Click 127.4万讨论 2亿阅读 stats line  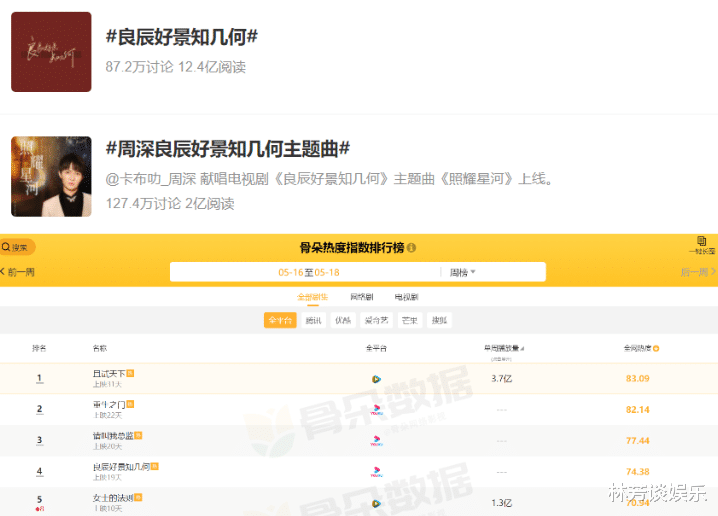click(x=170, y=203)
